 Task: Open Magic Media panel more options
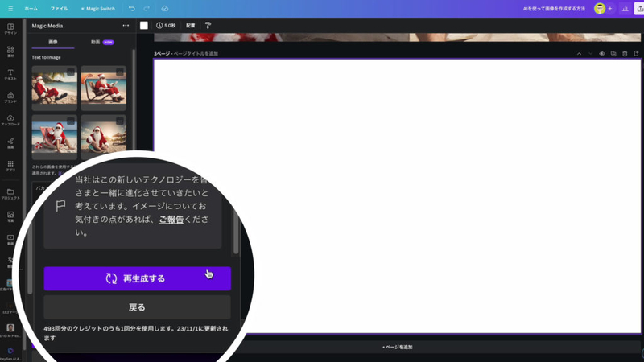126,26
